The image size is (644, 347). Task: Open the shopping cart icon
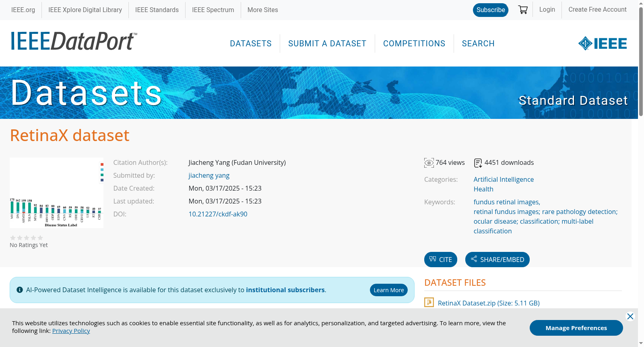pos(523,10)
